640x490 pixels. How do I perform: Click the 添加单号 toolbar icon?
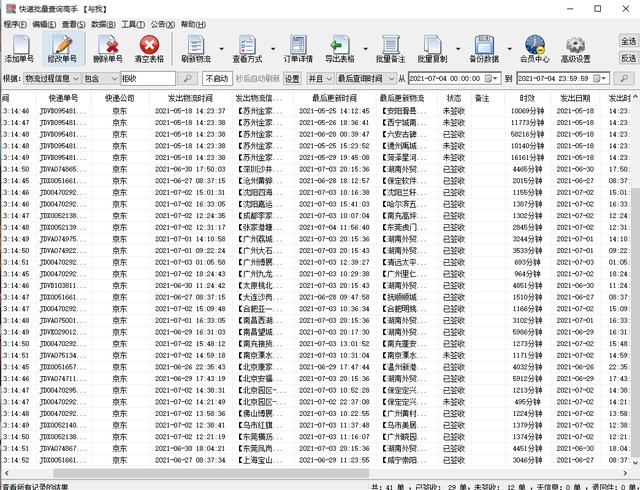(x=20, y=48)
